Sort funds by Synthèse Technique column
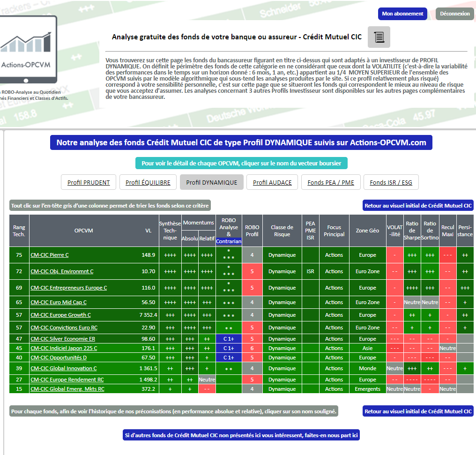The height and width of the screenshot is (455, 476). pyautogui.click(x=170, y=231)
